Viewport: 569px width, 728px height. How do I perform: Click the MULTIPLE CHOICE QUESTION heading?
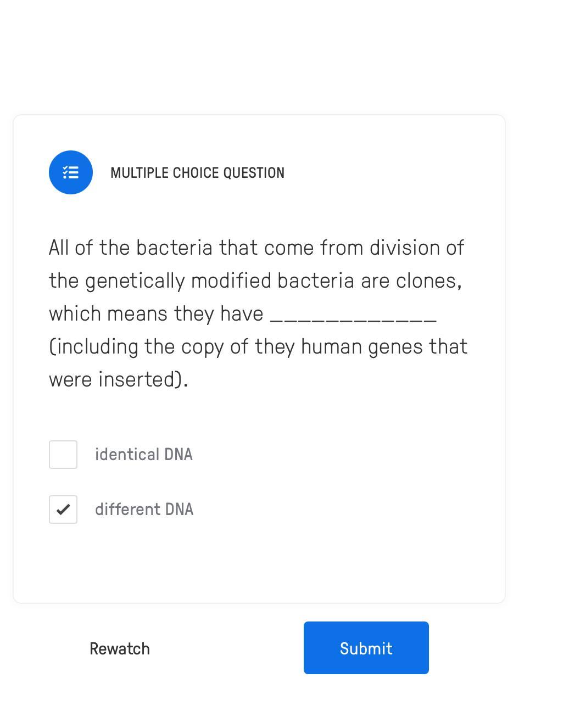197,173
